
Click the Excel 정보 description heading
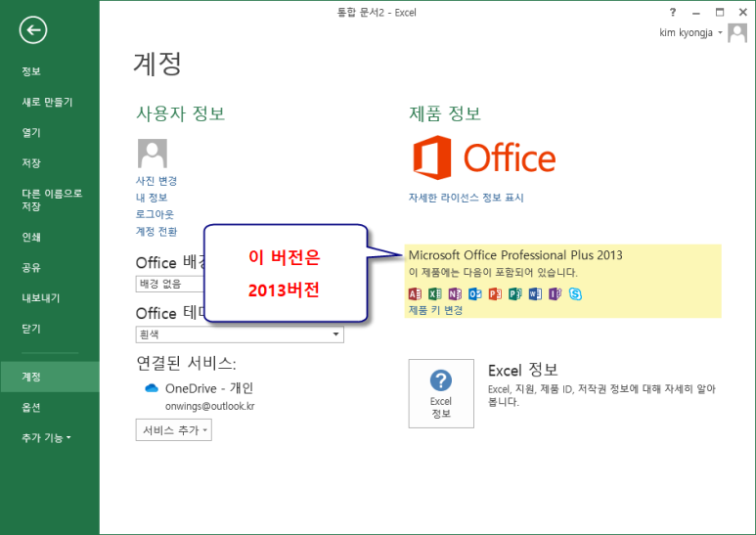(x=523, y=370)
